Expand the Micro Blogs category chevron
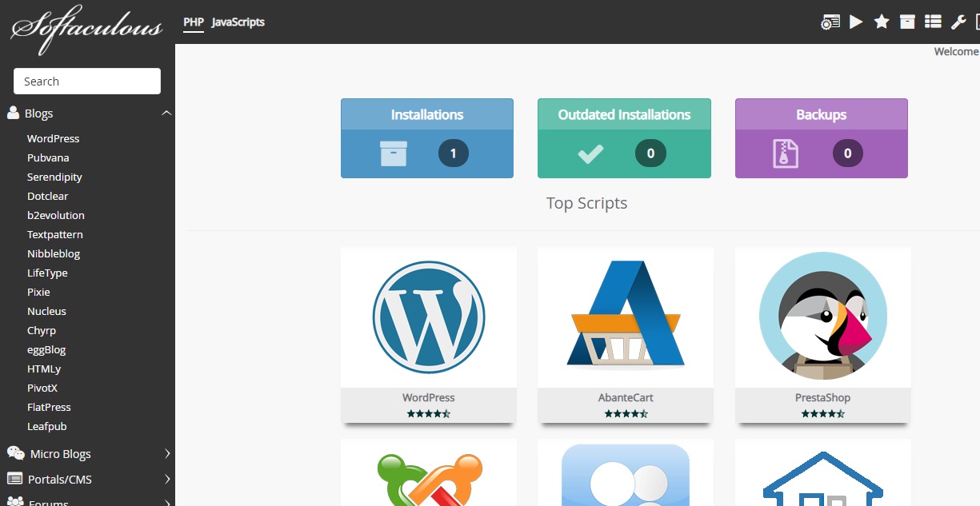This screenshot has height=506, width=980. pos(167,453)
